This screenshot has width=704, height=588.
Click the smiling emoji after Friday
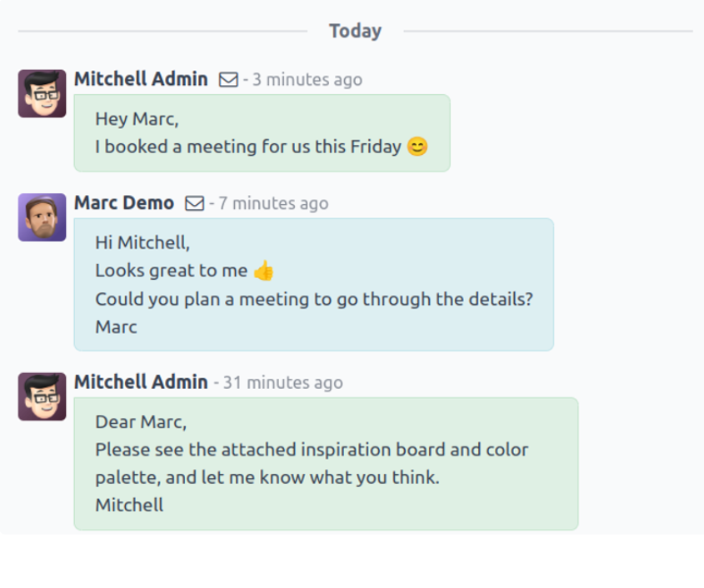tap(417, 147)
